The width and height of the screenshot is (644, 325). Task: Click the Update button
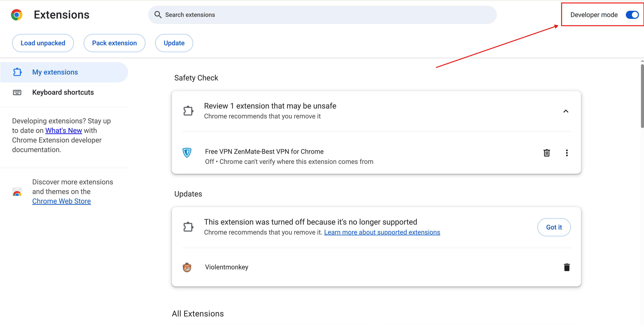click(174, 43)
